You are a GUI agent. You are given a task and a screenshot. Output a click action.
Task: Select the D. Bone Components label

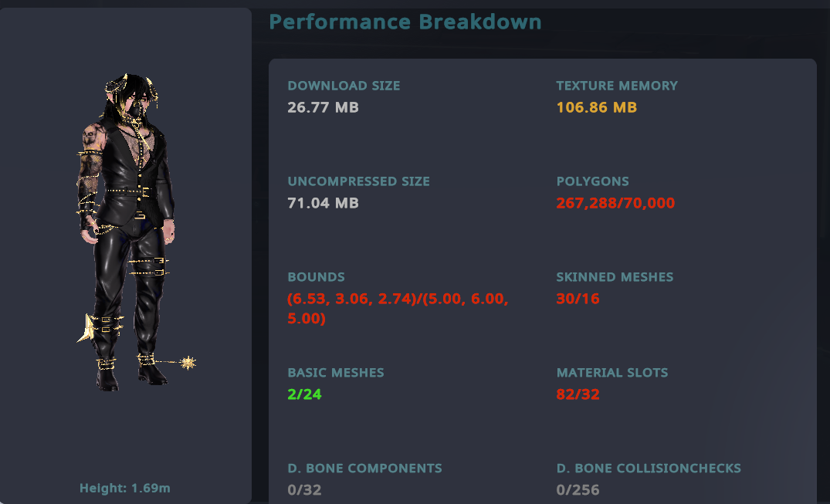(364, 468)
